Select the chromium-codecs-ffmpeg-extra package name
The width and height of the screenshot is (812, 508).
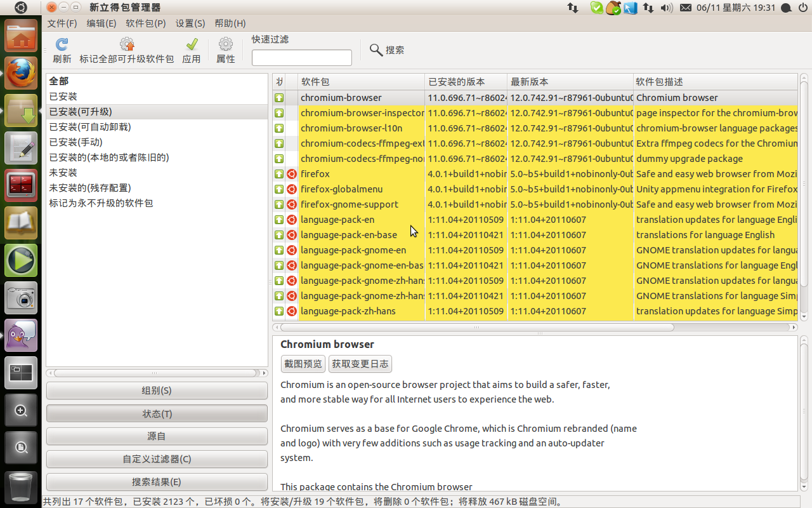pyautogui.click(x=362, y=144)
